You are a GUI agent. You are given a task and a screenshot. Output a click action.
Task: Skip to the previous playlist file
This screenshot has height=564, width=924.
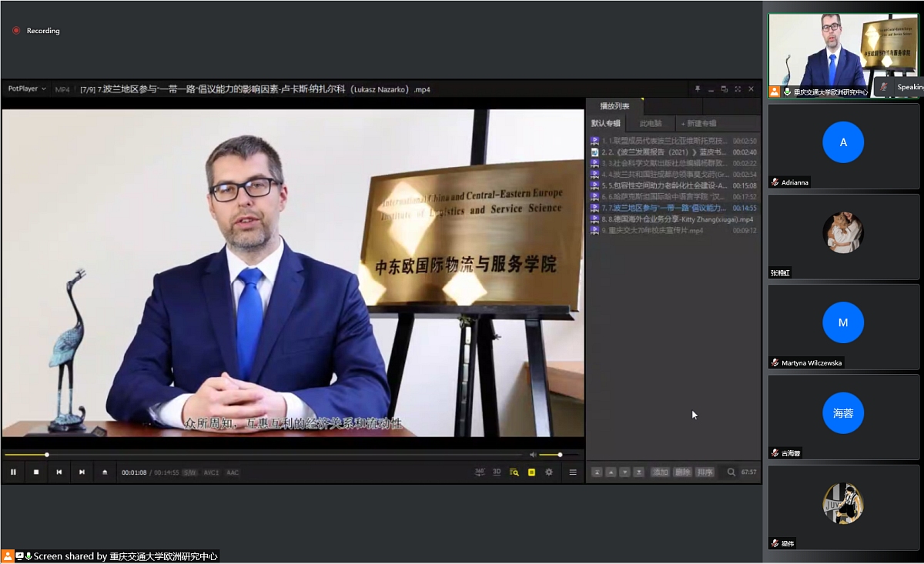(x=59, y=472)
